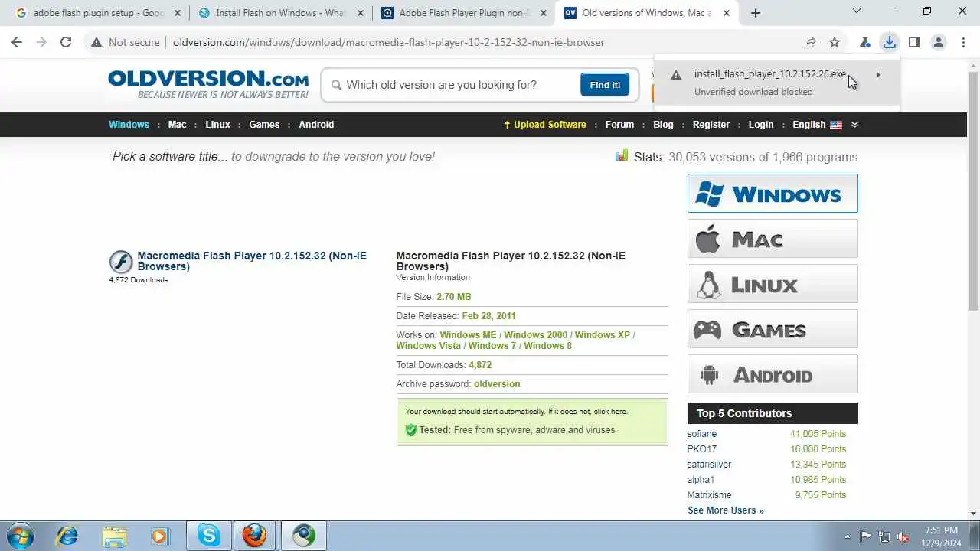This screenshot has height=551, width=980.
Task: Open Chrome profile avatar icon
Action: [938, 42]
